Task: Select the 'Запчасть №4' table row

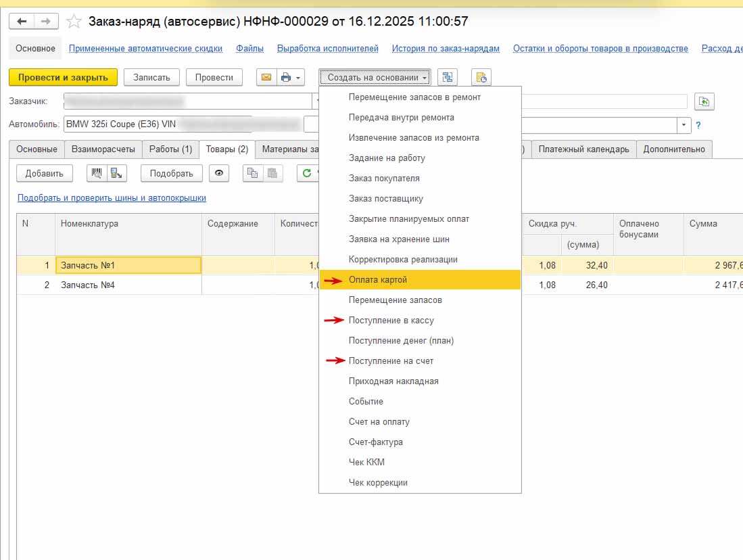Action: [128, 285]
